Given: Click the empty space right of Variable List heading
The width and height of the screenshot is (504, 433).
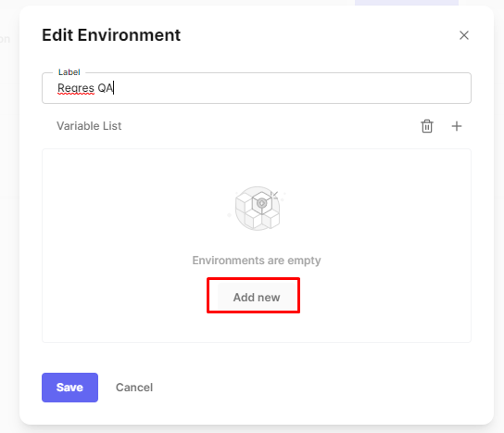Looking at the screenshot, I should coord(270,126).
